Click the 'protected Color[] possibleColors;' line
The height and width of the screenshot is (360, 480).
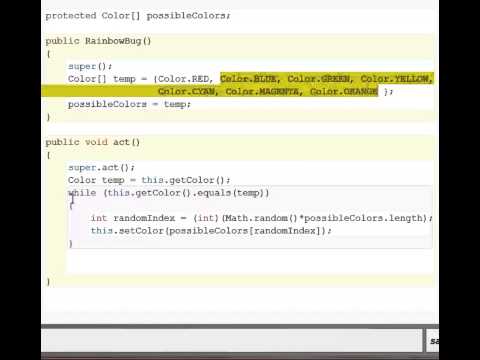[x=138, y=16]
